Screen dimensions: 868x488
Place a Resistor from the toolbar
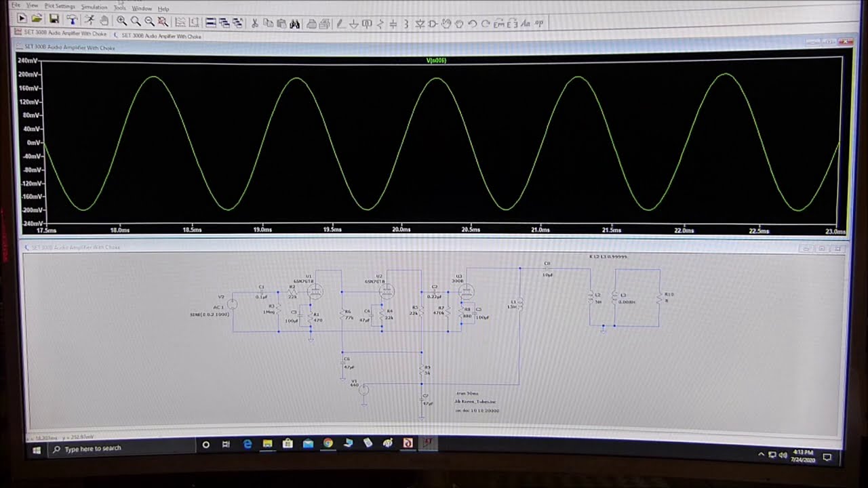click(x=380, y=24)
